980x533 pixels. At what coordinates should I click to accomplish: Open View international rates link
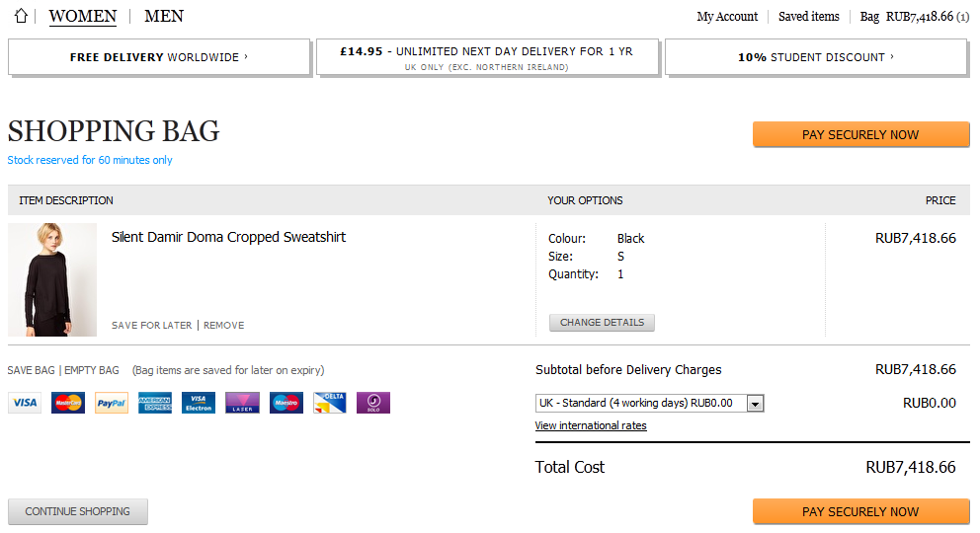pos(591,425)
